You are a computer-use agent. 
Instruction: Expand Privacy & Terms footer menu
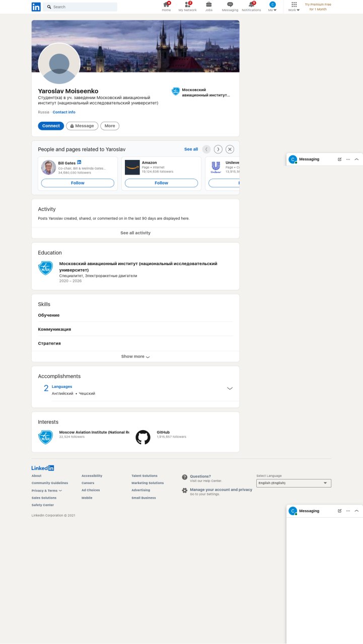(47, 490)
